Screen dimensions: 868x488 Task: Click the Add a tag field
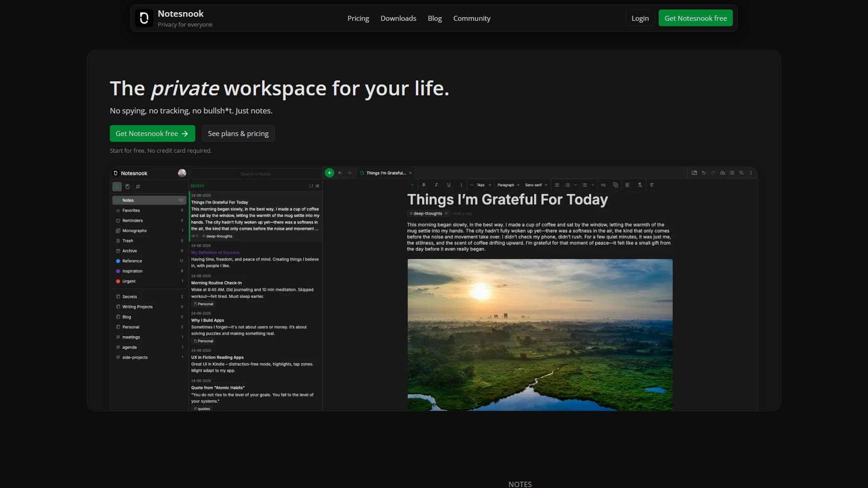point(462,213)
